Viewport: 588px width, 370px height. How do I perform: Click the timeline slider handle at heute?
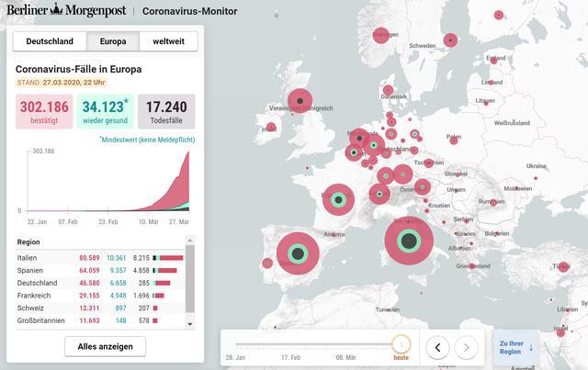click(x=401, y=344)
